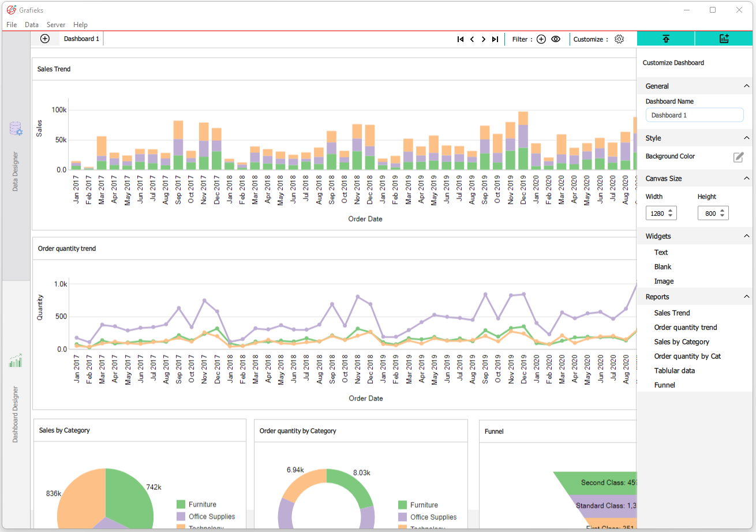This screenshot has width=756, height=532.
Task: Jump to the first dashboard page
Action: point(461,39)
